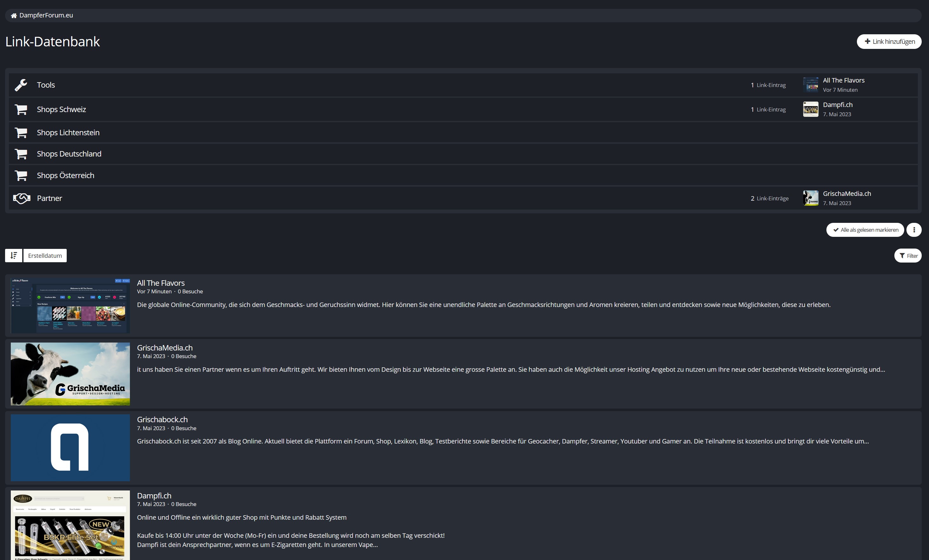The height and width of the screenshot is (560, 929).
Task: Click the Partner handshake icon
Action: click(22, 198)
